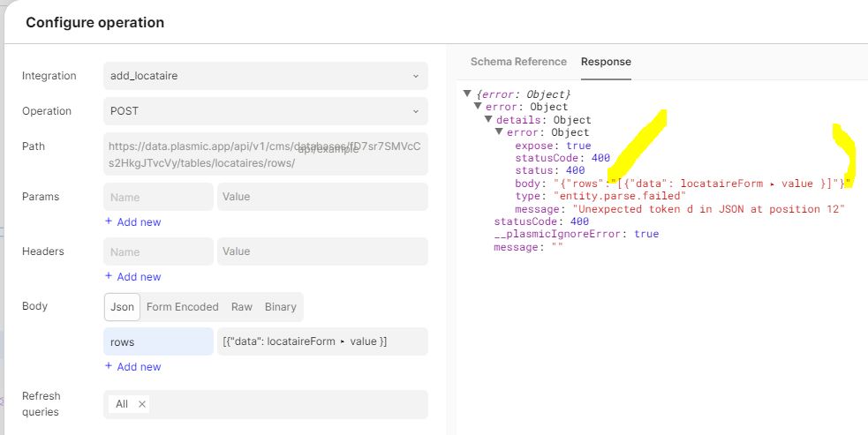Add new param with Add new link
Viewport: 868px width, 435px height.
point(132,222)
